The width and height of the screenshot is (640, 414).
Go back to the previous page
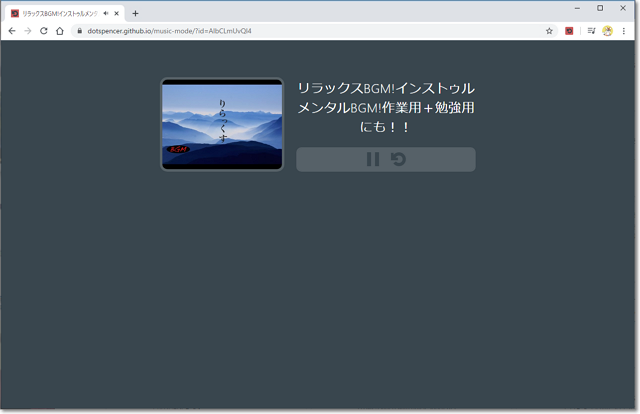pyautogui.click(x=12, y=31)
